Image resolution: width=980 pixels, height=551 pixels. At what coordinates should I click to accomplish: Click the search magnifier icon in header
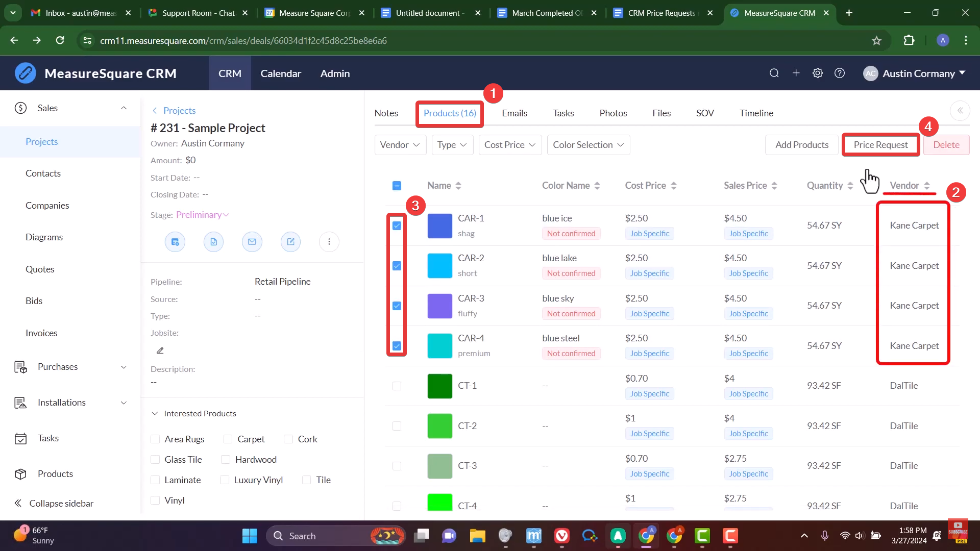click(774, 73)
